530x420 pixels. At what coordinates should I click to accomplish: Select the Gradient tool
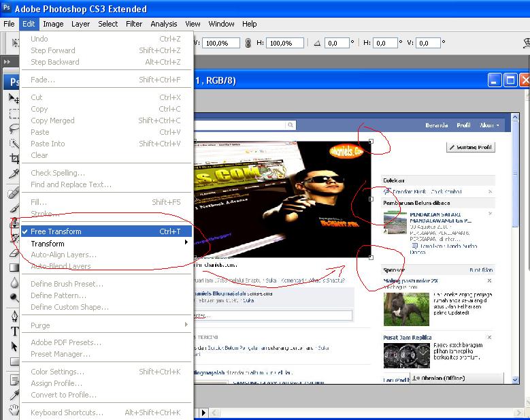tap(14, 267)
